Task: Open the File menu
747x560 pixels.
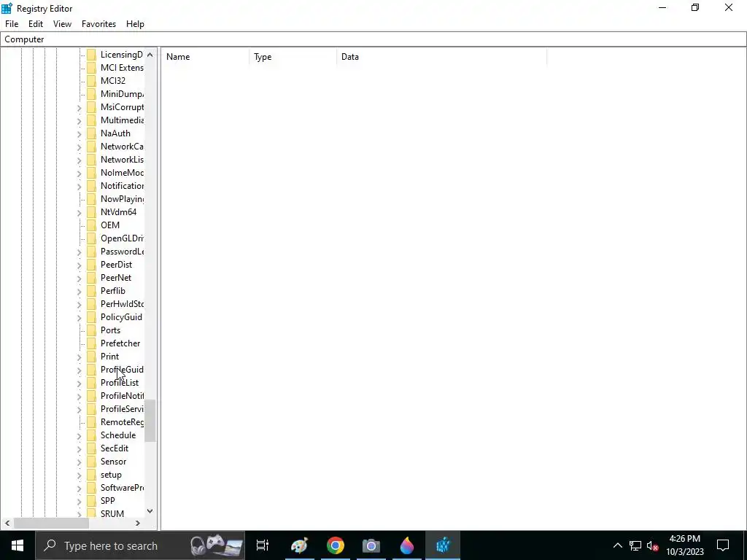Action: click(12, 24)
